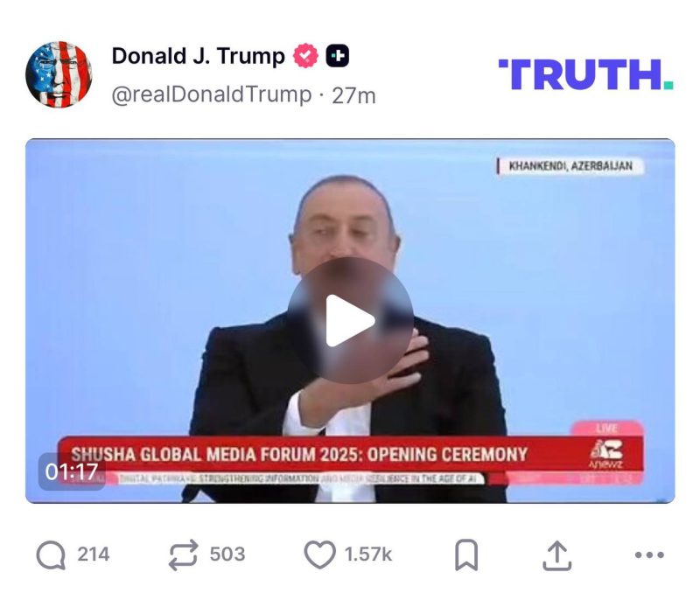Open the share upload icon
This screenshot has width=700, height=600.
[x=556, y=555]
